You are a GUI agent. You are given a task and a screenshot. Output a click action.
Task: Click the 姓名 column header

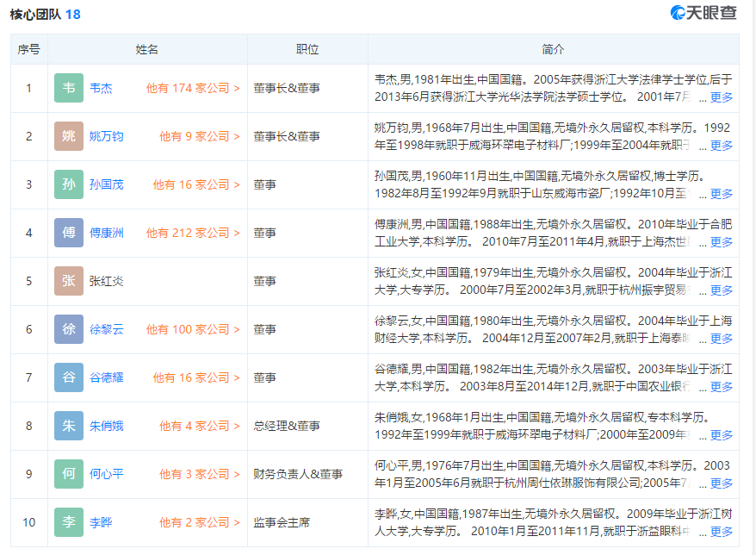(147, 49)
